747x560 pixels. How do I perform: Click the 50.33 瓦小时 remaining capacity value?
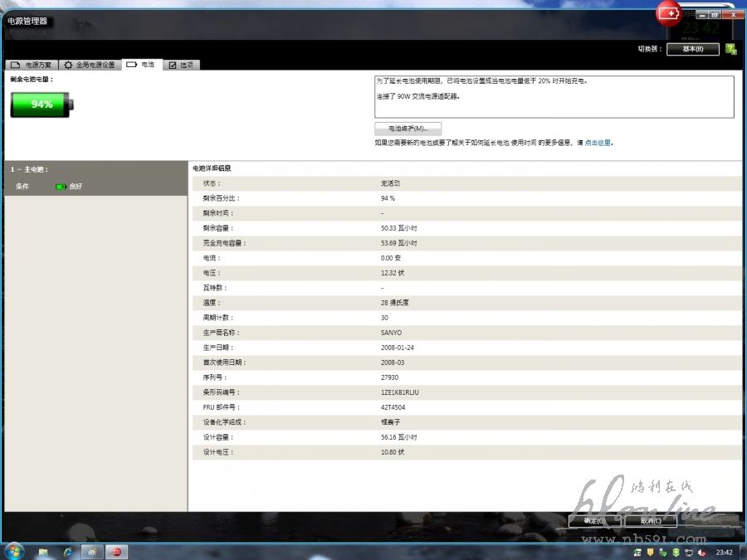[x=398, y=229]
